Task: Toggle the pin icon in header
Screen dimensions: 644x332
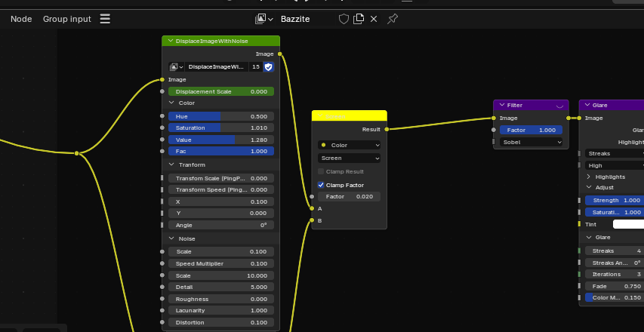Action: (393, 19)
